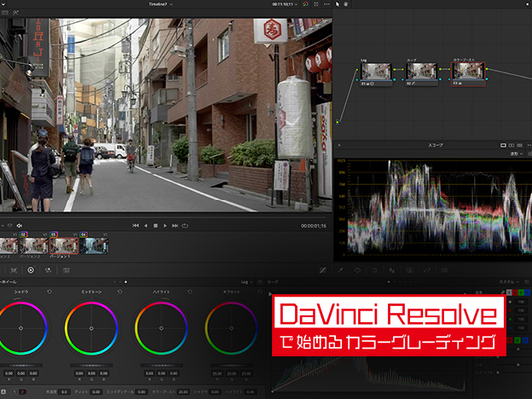Stop playback in the viewer
The width and height of the screenshot is (532, 399).
coord(155,226)
